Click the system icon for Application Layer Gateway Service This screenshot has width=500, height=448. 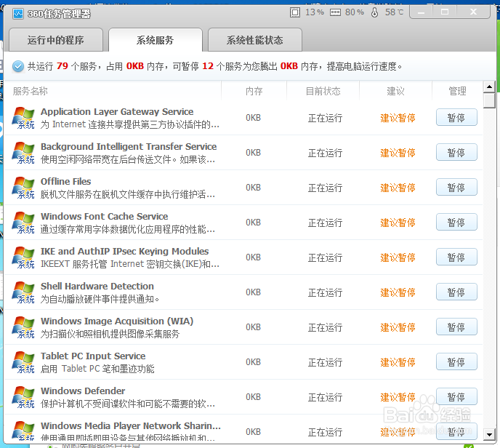[23, 118]
